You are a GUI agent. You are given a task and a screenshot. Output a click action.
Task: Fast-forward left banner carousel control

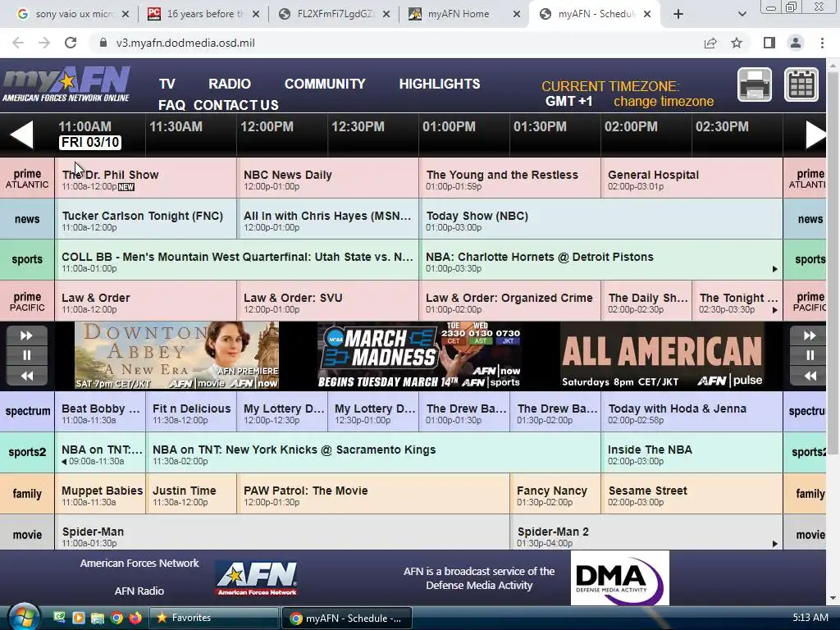click(26, 336)
